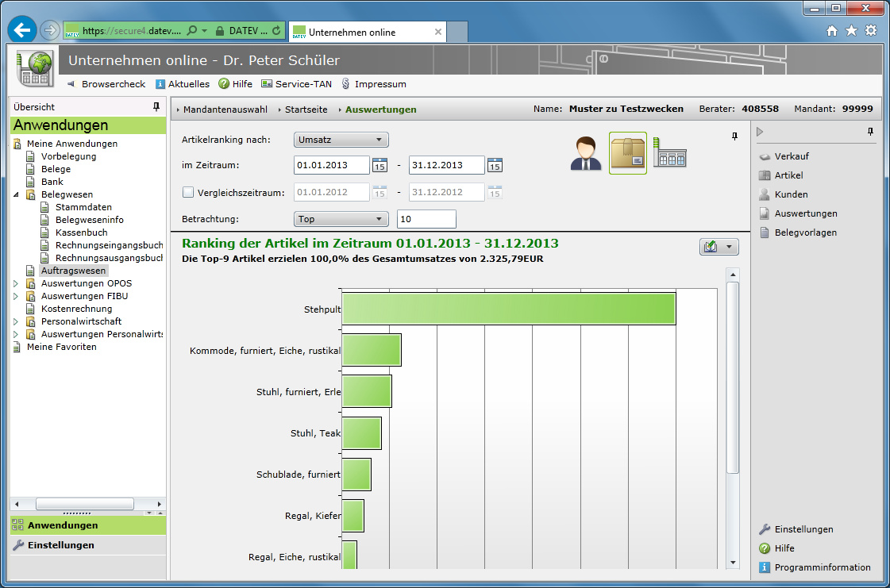Edit end date 31.12.2013 field
Image resolution: width=890 pixels, height=588 pixels.
(447, 165)
